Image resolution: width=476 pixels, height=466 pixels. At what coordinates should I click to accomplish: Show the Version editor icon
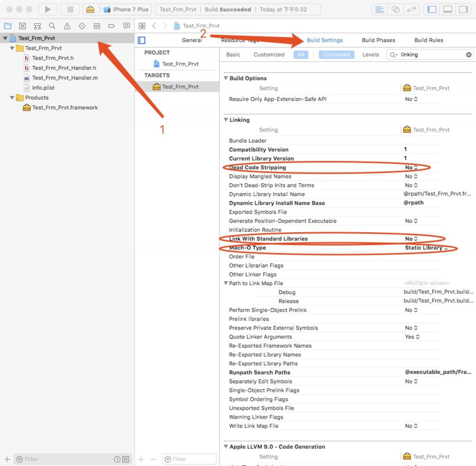click(411, 9)
